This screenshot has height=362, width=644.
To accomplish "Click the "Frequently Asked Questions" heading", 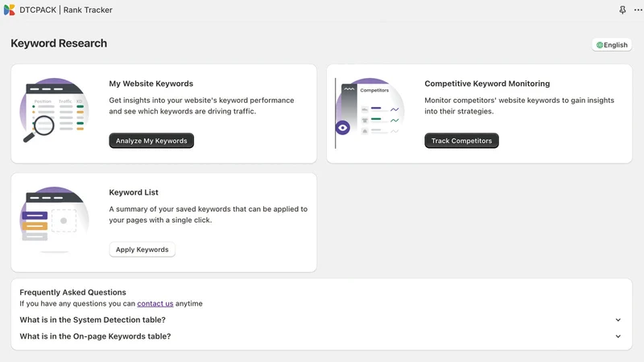I will (72, 292).
